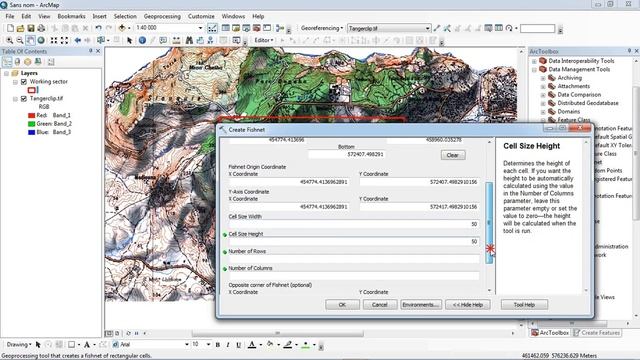The height and width of the screenshot is (360, 640).
Task: Open Tool Help in the dialog
Action: 524,305
